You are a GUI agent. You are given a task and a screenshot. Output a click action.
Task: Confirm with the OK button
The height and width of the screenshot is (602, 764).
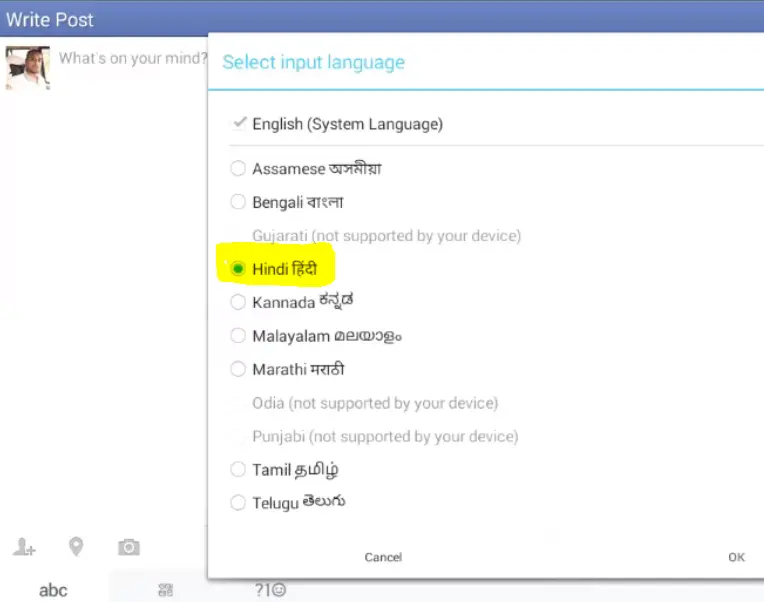tap(736, 557)
